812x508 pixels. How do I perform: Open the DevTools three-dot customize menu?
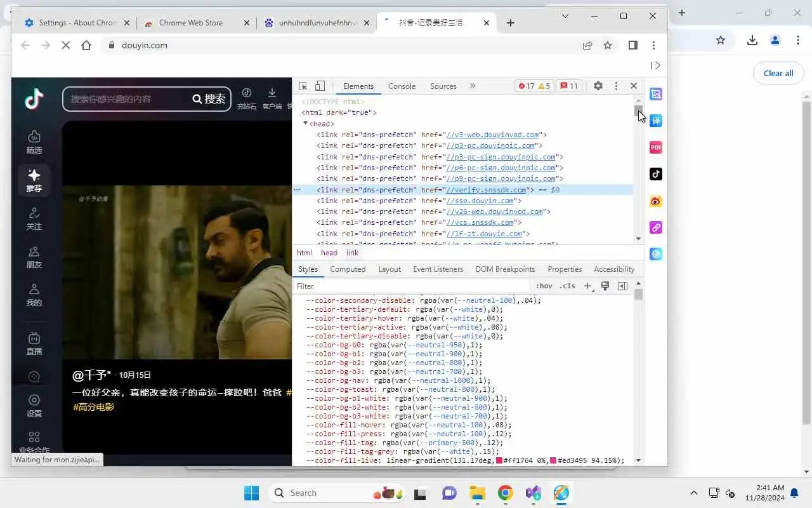point(616,86)
